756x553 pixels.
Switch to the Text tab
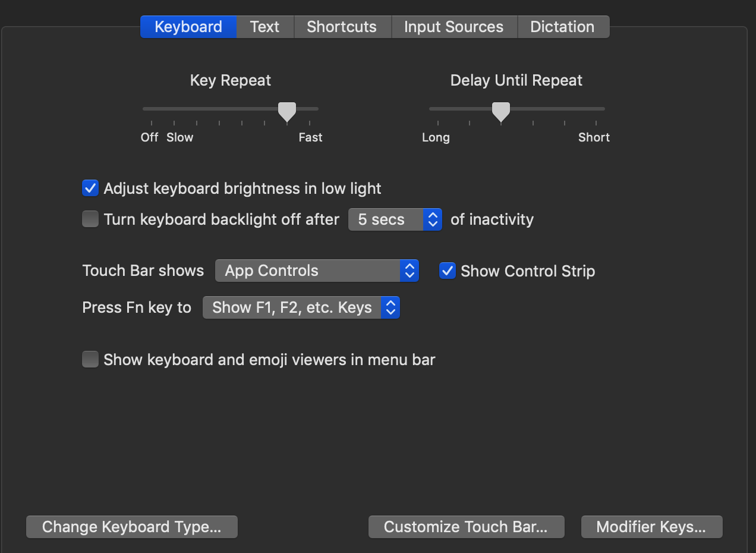pyautogui.click(x=264, y=27)
